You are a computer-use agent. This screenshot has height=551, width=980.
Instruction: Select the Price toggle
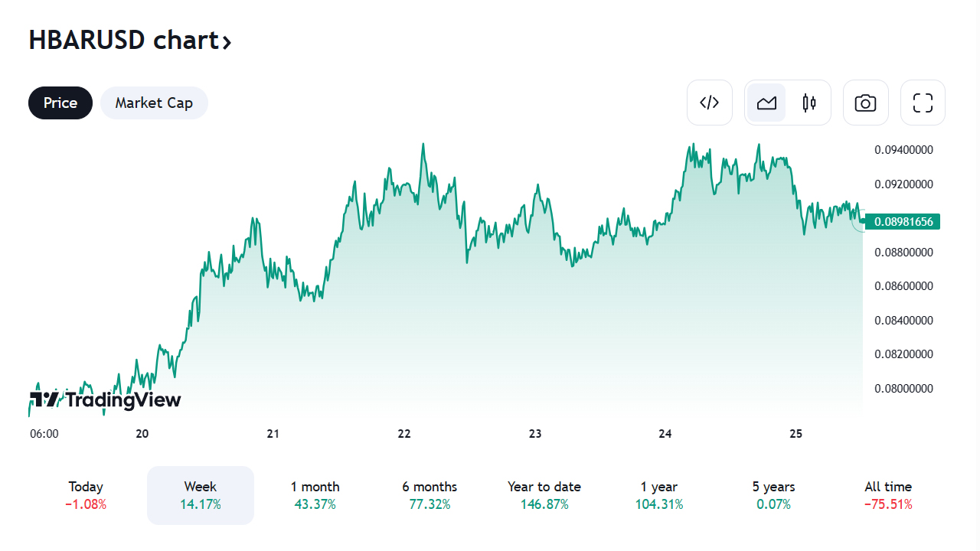coord(60,103)
